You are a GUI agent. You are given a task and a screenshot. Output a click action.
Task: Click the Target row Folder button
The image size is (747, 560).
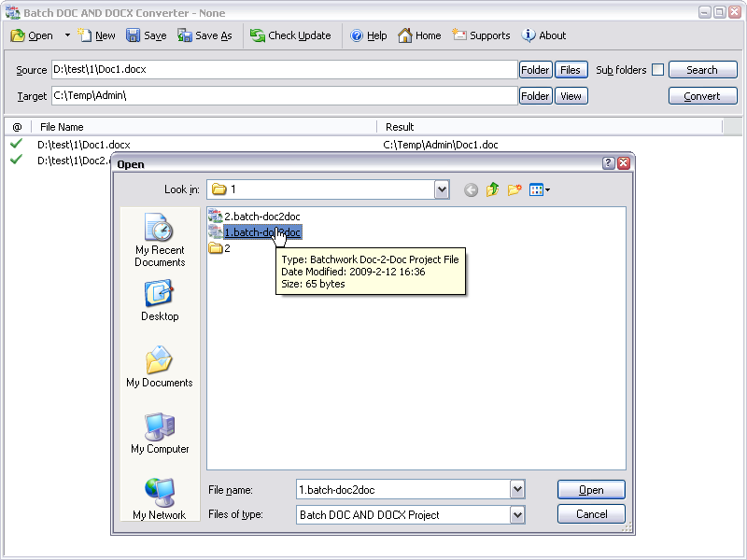(535, 96)
